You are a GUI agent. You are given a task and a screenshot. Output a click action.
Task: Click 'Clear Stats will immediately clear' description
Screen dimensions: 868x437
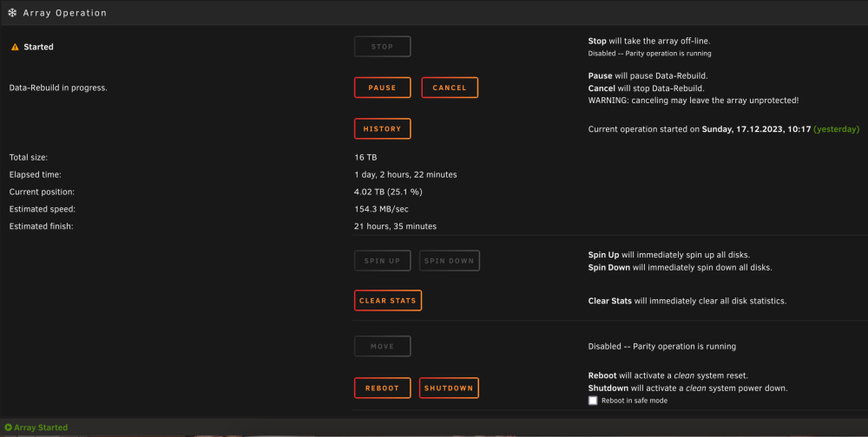pos(687,301)
